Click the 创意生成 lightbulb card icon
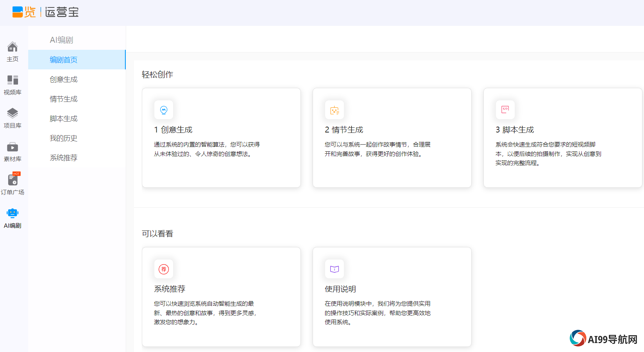Screen dimensions: 644x352 point(164,110)
